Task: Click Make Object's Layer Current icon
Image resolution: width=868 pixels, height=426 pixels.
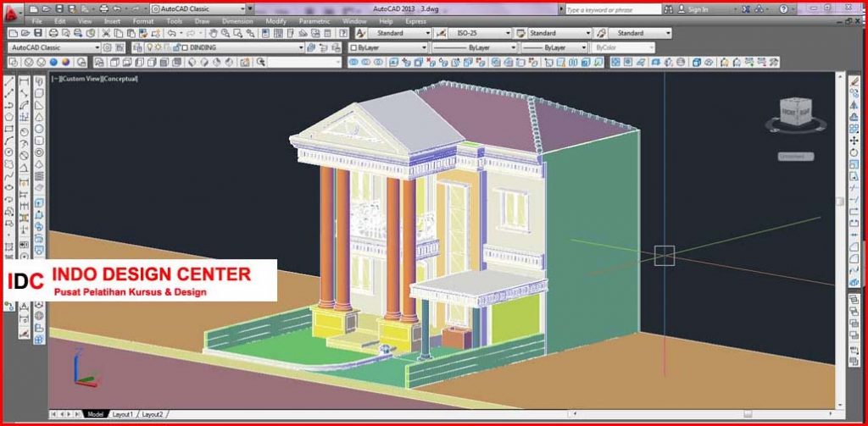Action: (312, 47)
